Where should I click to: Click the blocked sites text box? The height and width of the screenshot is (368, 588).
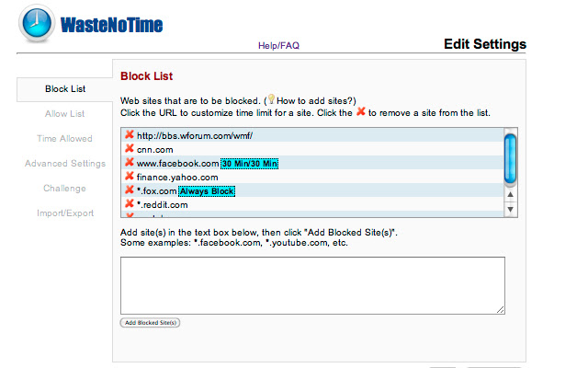(x=312, y=285)
